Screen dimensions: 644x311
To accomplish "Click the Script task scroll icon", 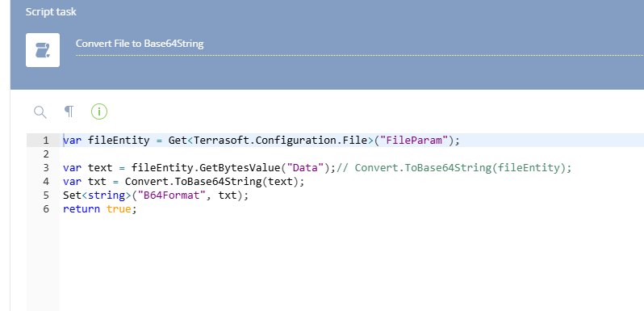I will (43, 50).
